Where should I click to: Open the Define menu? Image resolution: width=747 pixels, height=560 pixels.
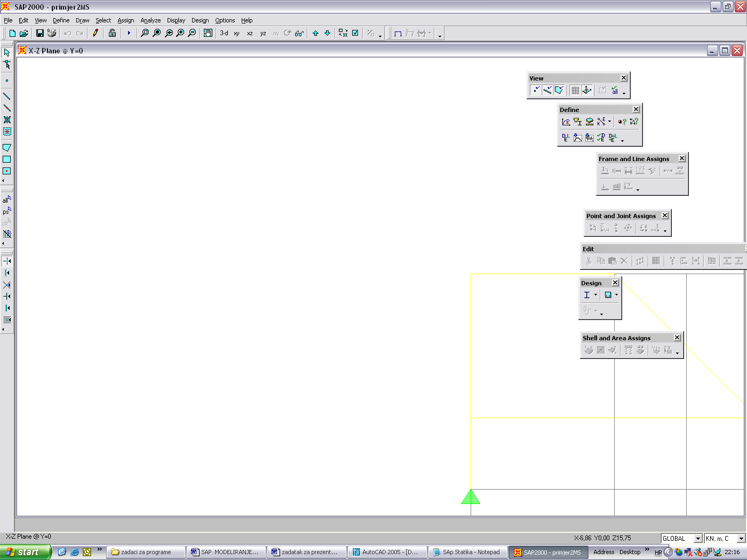pos(61,20)
